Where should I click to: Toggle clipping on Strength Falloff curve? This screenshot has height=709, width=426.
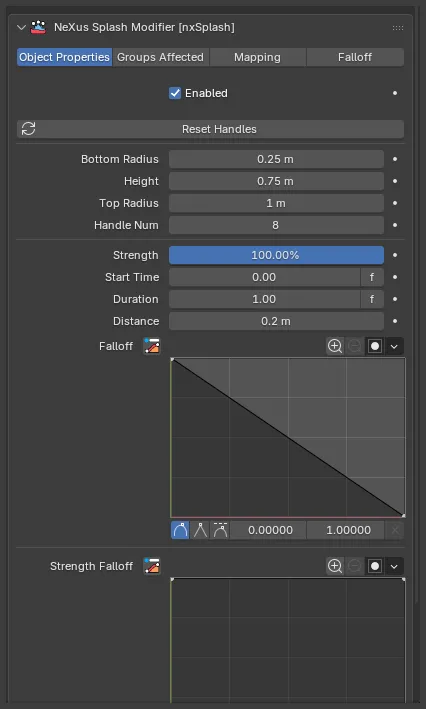[374, 566]
